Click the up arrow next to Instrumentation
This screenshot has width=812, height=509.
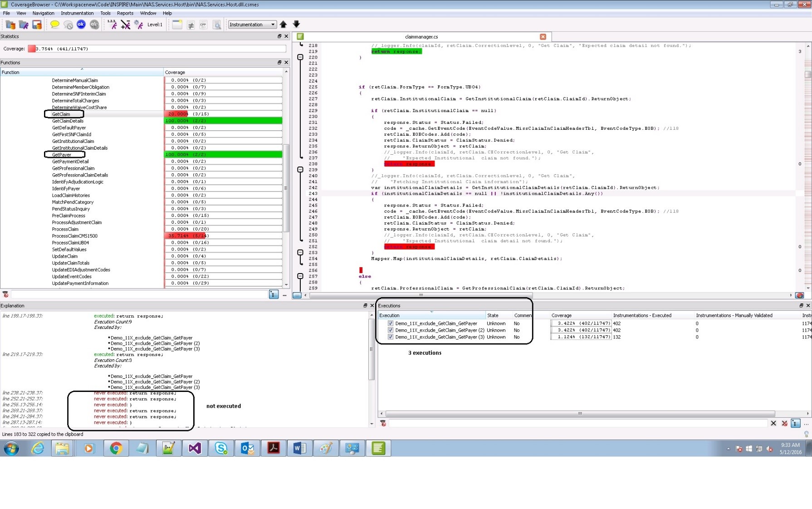point(284,24)
